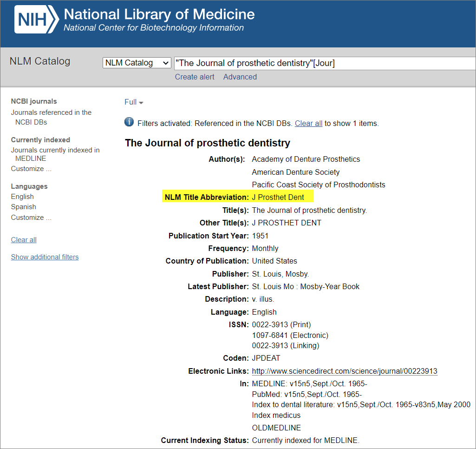
Task: Click the OLDMEDLINE entry
Action: click(x=276, y=428)
